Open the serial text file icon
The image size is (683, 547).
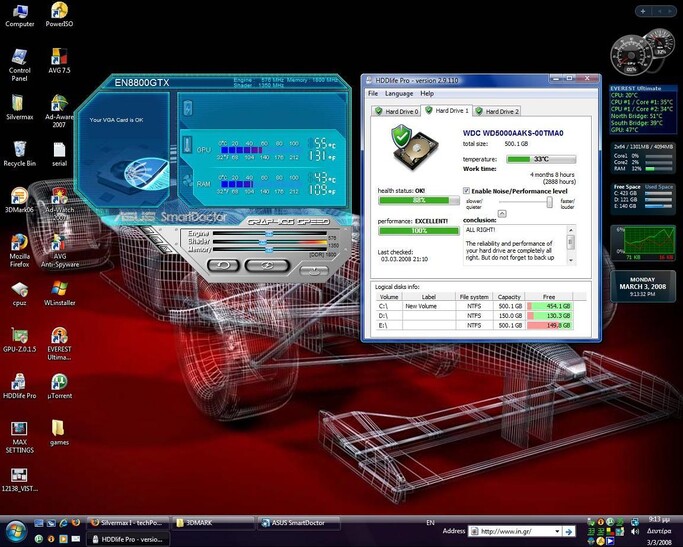(x=59, y=154)
